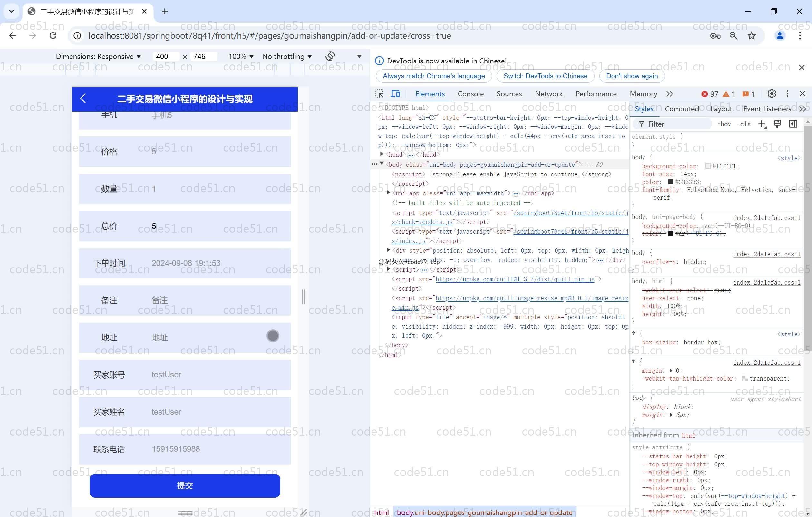Open the Dimensions: Responsive dropdown
Screen dimensions: 812x517
98,56
